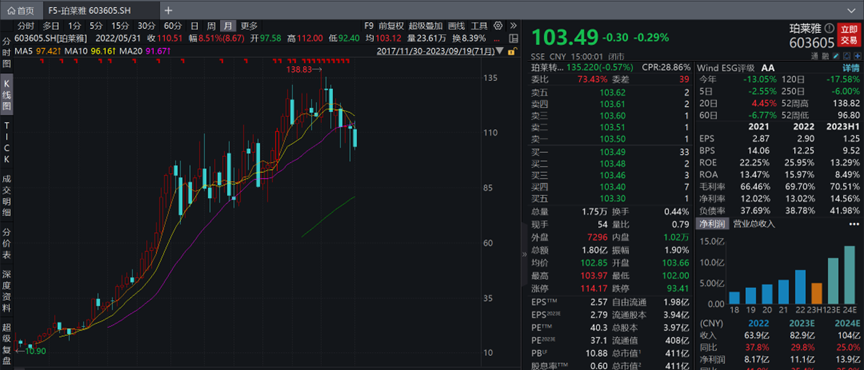Open chart settings gear icon

click(498, 25)
